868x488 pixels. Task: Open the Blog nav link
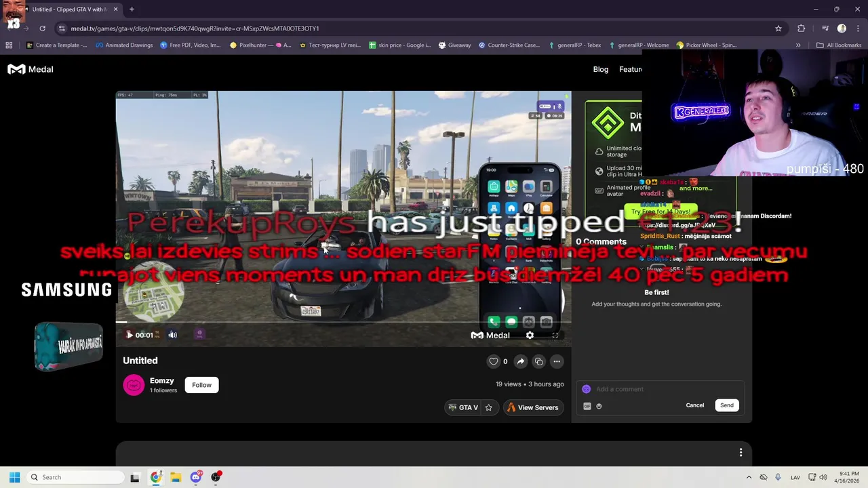[601, 69]
